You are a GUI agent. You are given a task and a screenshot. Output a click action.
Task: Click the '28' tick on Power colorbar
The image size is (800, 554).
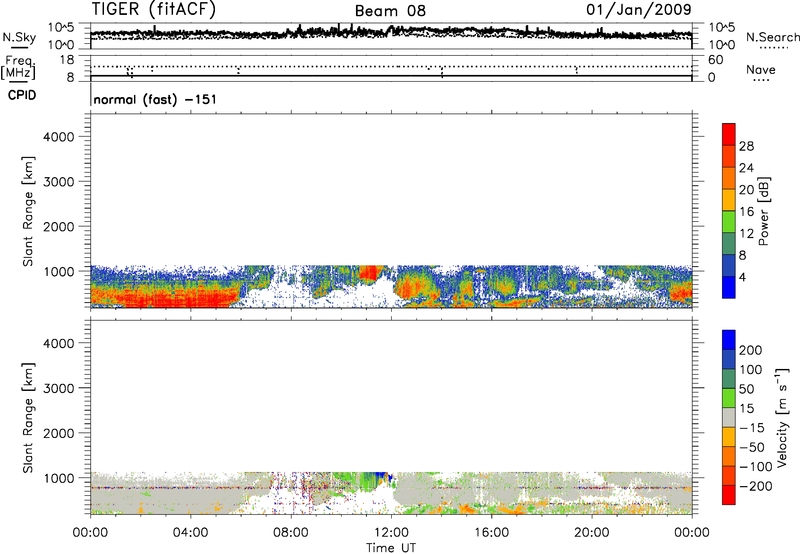[x=746, y=146]
